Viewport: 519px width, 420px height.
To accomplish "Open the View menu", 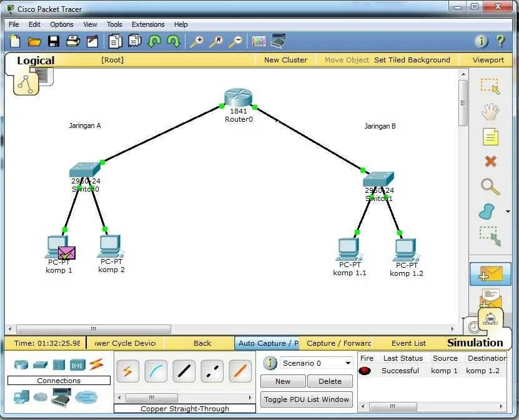I will (90, 24).
